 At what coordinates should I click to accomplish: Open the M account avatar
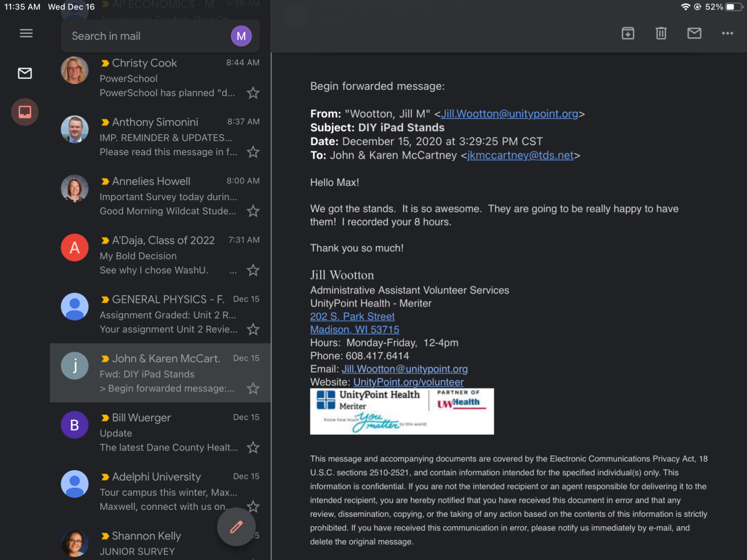click(241, 36)
